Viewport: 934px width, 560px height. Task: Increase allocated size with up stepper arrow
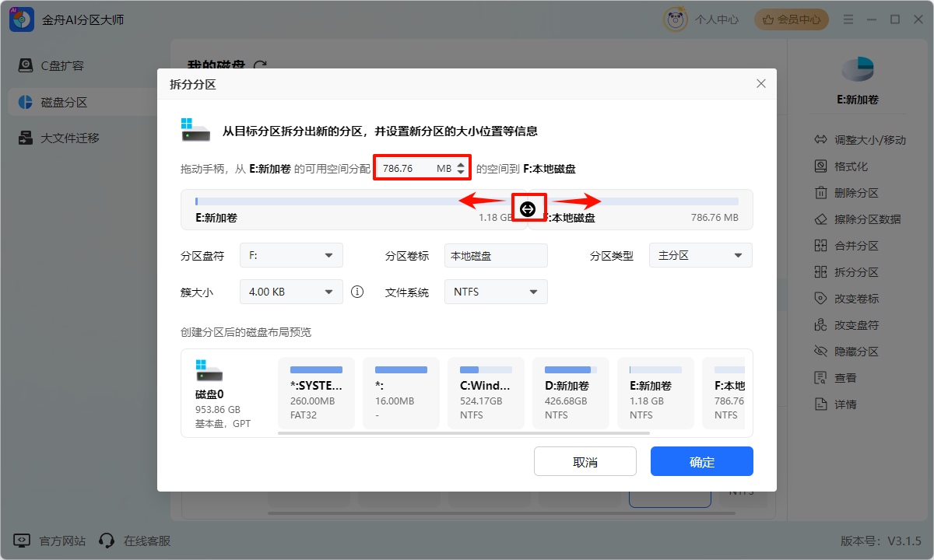pyautogui.click(x=461, y=163)
